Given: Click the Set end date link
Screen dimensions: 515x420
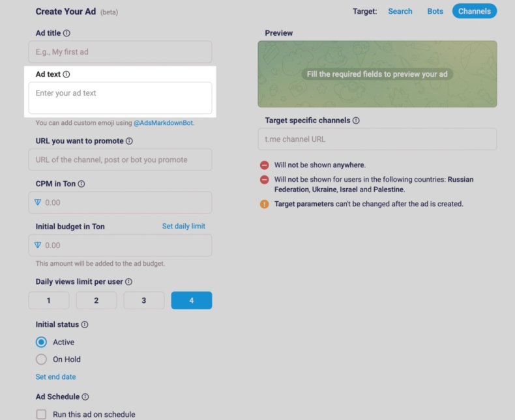Looking at the screenshot, I should pos(55,377).
